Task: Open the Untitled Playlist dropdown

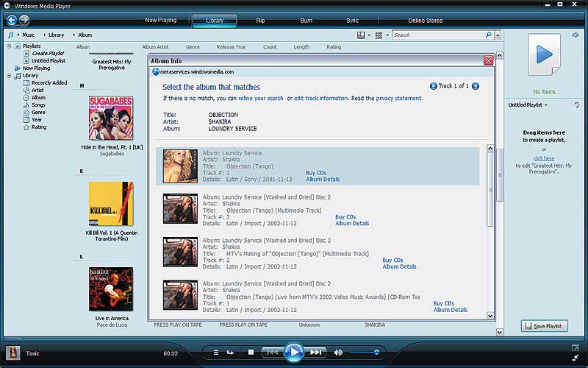Action: (545, 105)
